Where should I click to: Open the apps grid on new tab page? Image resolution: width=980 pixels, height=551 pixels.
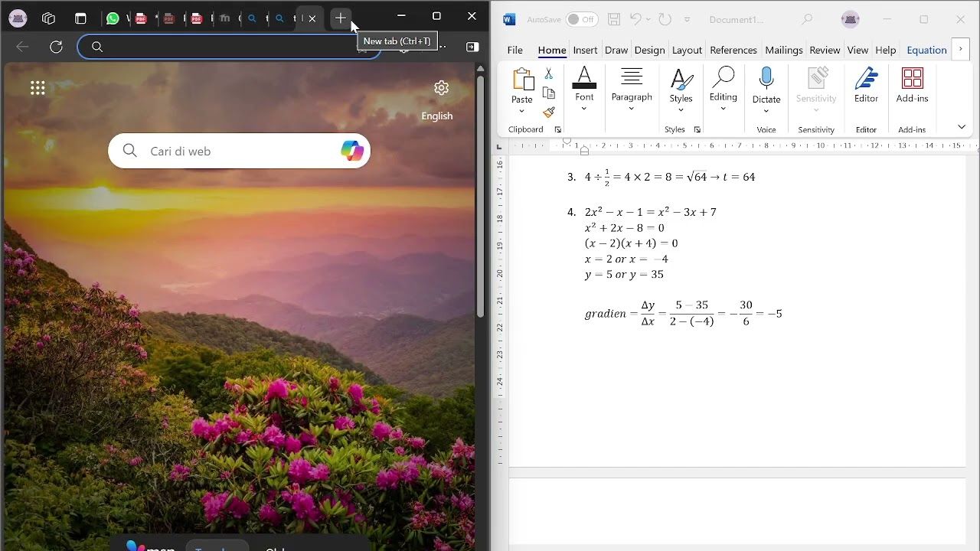click(x=38, y=88)
